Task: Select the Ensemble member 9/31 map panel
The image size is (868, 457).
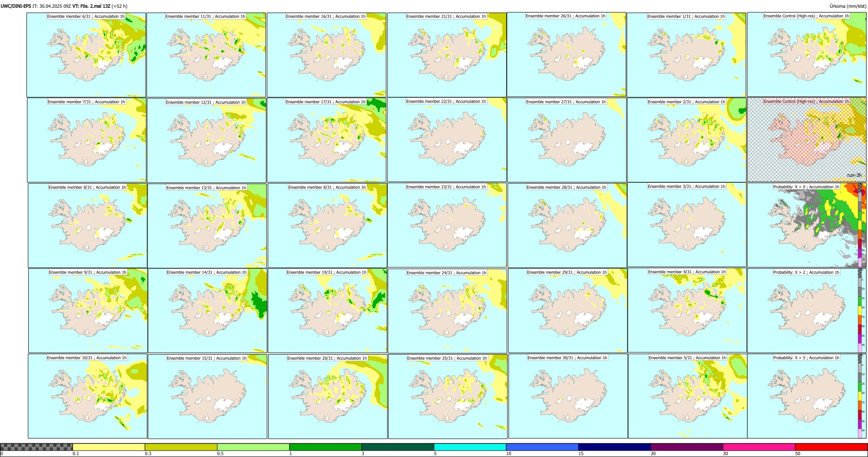Action: [x=88, y=311]
